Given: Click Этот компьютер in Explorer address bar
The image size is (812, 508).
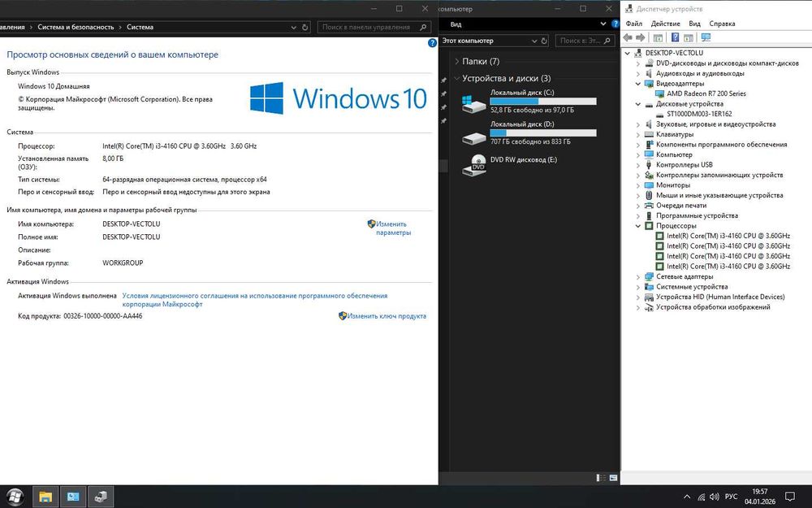Looking at the screenshot, I should pos(468,41).
